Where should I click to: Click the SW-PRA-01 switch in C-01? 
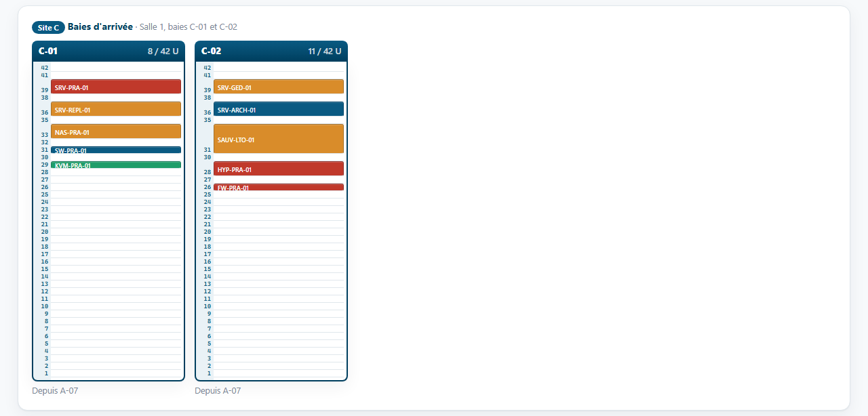pyautogui.click(x=116, y=150)
